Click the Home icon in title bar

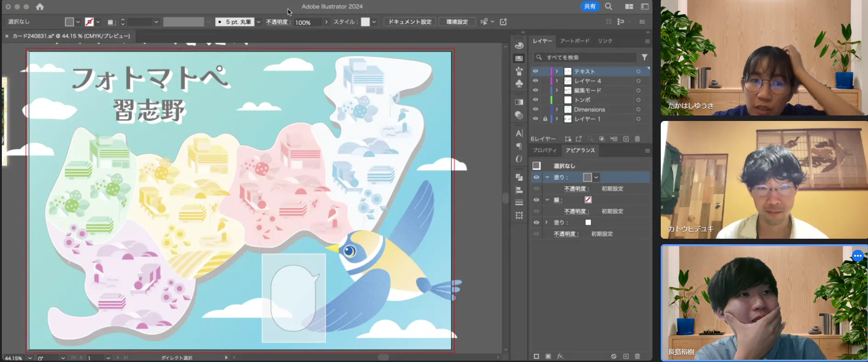point(40,6)
